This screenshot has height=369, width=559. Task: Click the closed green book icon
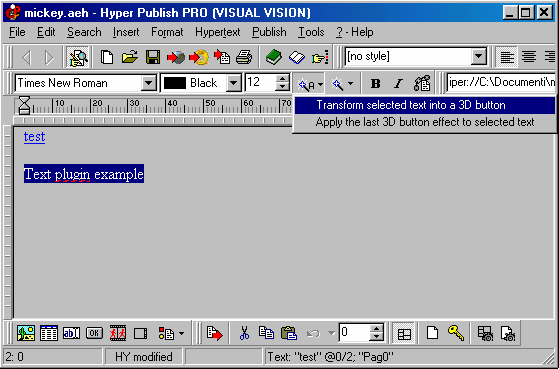(273, 57)
